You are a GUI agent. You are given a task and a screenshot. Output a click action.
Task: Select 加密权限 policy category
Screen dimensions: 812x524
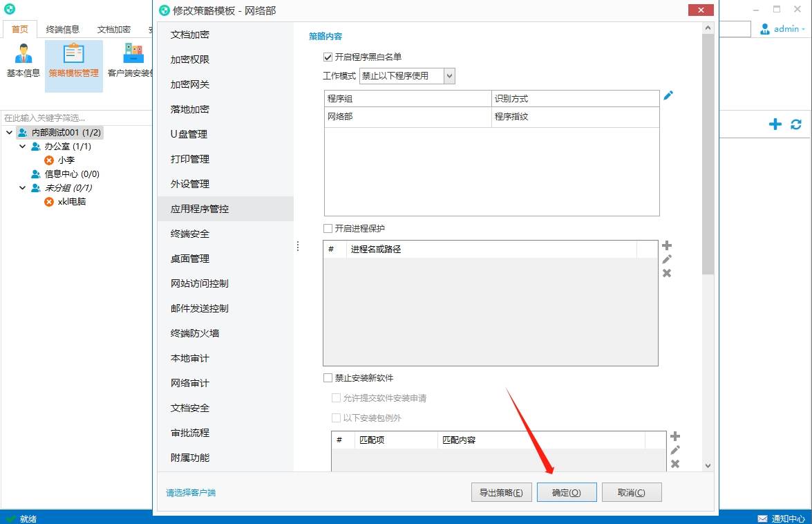click(x=225, y=59)
